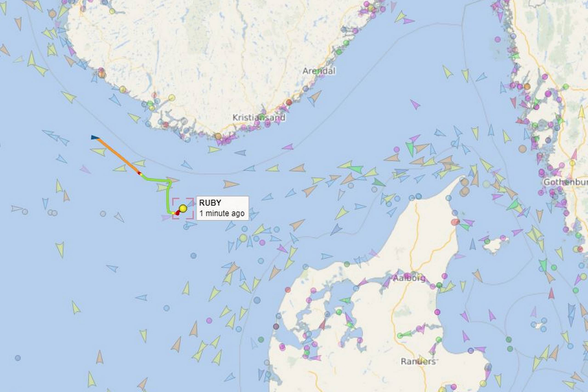
Task: Click the Gothenburg city label
Action: click(565, 182)
